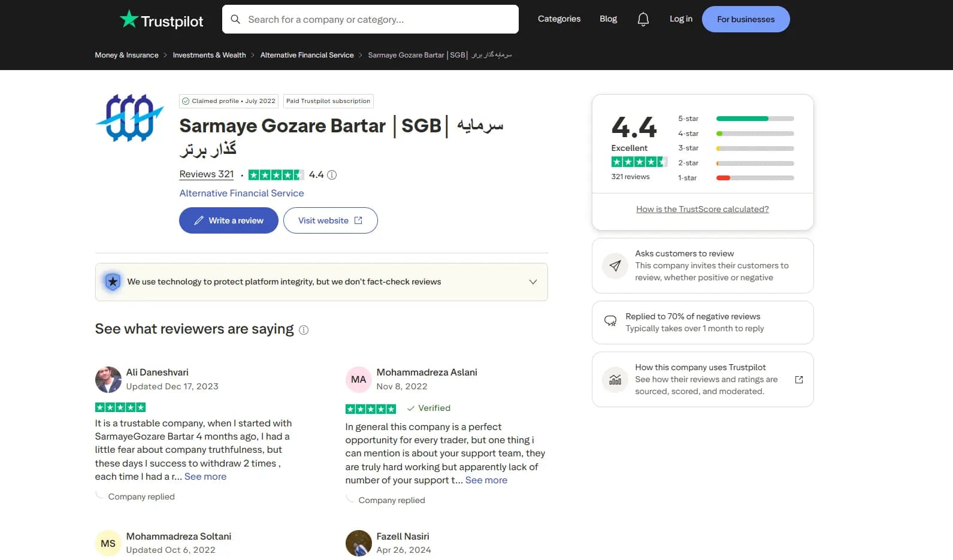Click the speech bubble icon on Replied card
Viewport: 953px width, 560px height.
coord(610,321)
